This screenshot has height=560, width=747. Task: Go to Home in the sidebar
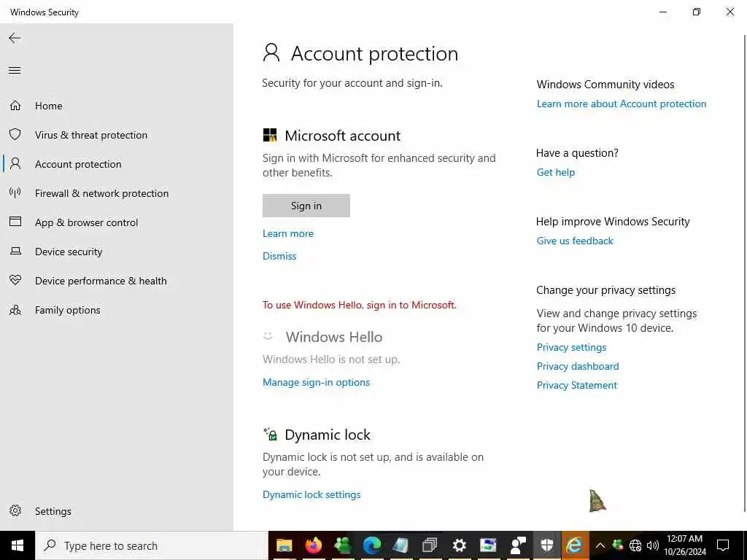49,106
